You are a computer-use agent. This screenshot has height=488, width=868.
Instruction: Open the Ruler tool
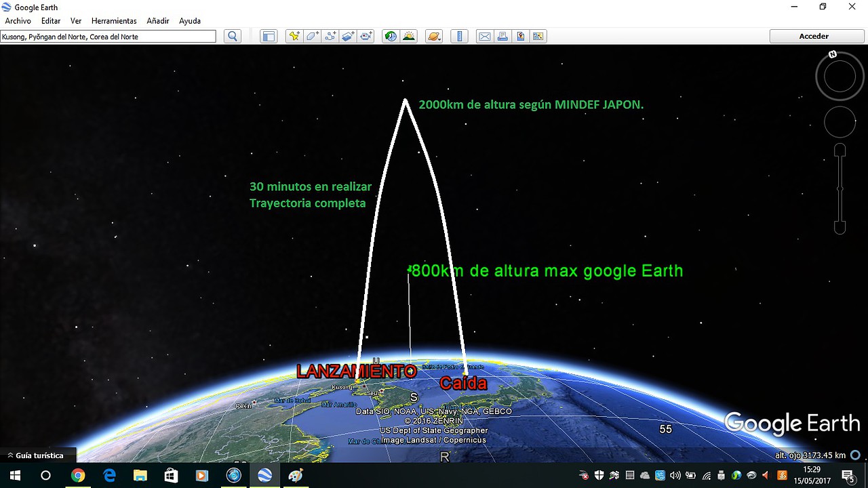[459, 37]
